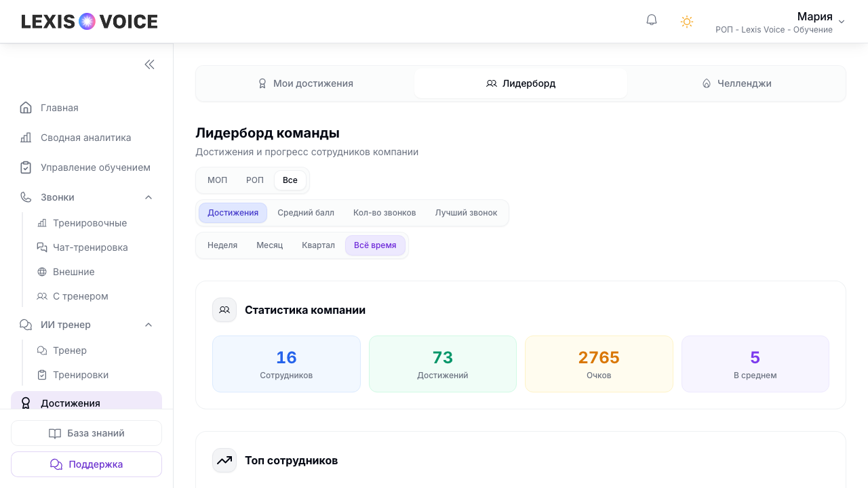Click the Поддержка button
Image resolution: width=868 pixels, height=488 pixels.
coord(86,464)
